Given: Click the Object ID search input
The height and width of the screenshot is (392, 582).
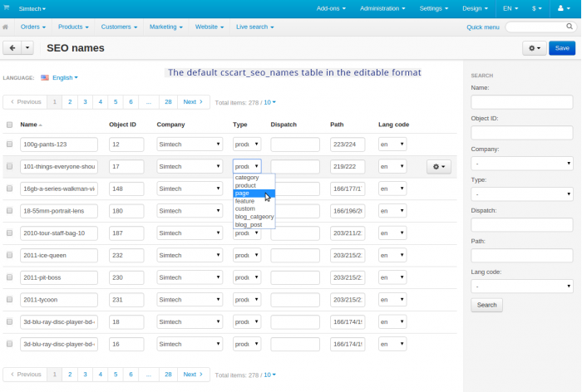Looking at the screenshot, I should coord(522,133).
